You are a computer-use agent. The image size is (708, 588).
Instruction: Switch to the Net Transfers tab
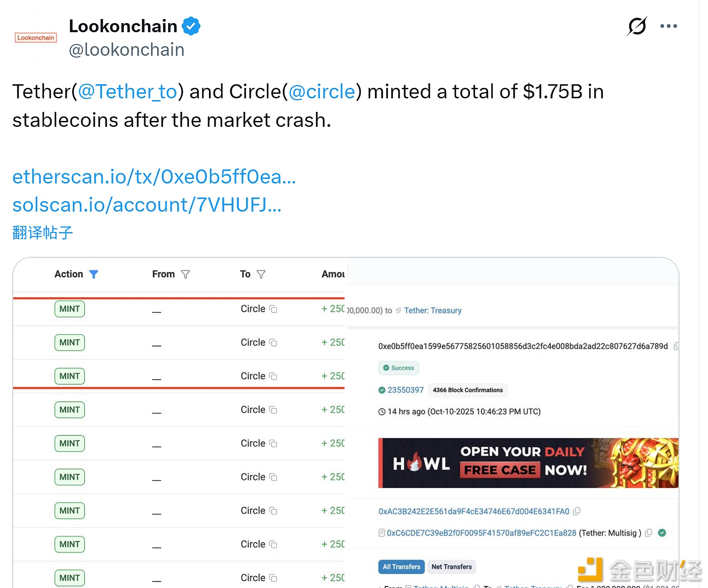(x=451, y=567)
